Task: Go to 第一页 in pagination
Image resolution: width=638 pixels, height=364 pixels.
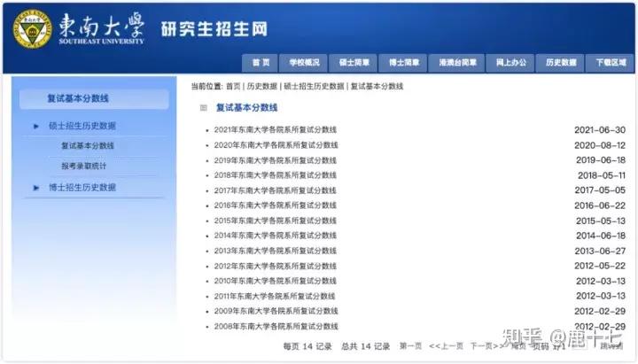Action: [410, 346]
